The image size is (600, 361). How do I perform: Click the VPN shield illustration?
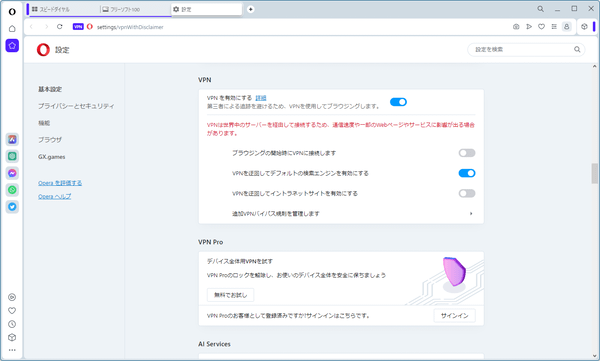pos(454,272)
